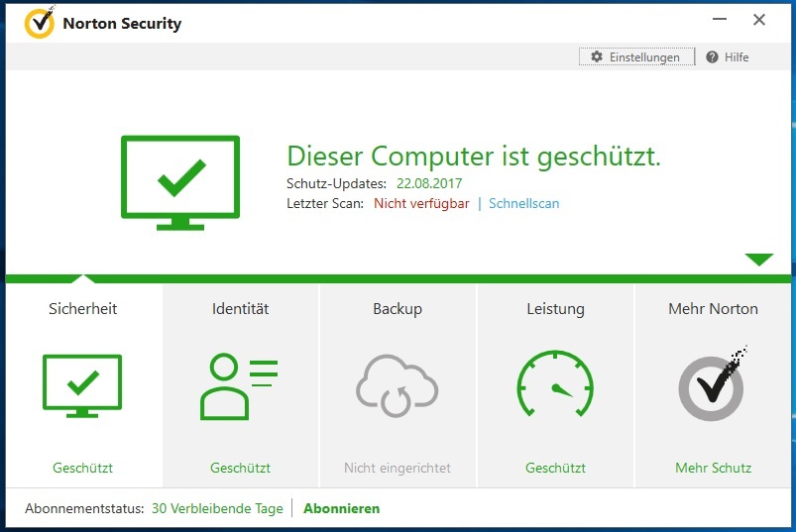Viewport: 796px width, 532px height.
Task: Click the Nicht verfügbar scan status
Action: (x=421, y=203)
